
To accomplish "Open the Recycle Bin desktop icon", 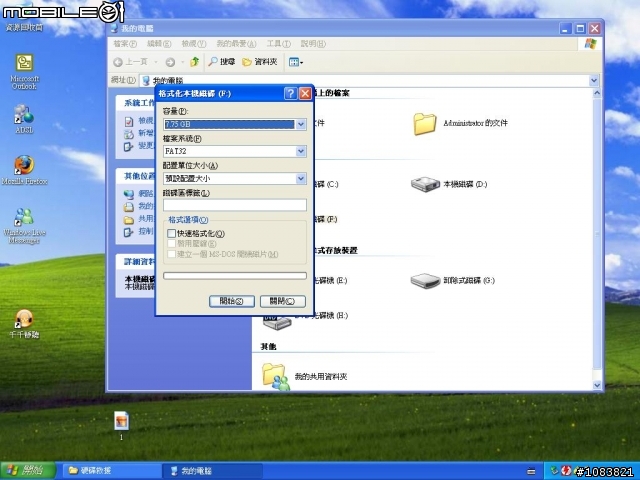I will click(x=24, y=20).
